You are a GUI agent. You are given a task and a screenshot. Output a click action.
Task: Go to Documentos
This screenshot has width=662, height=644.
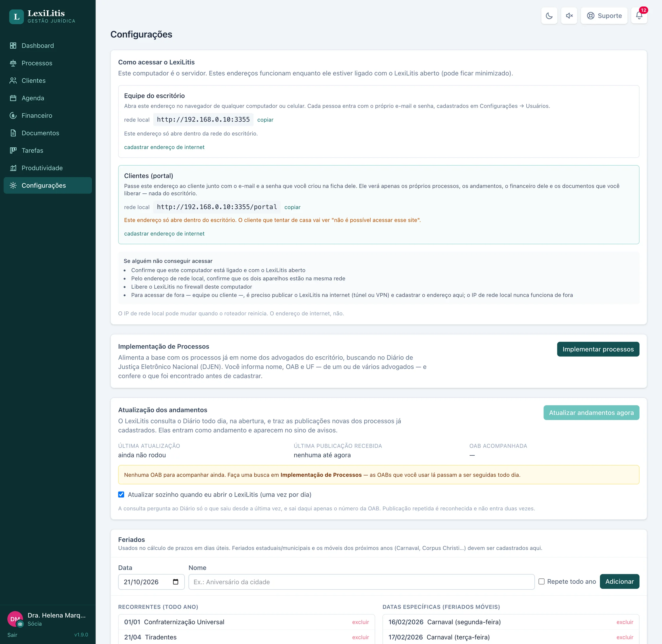click(48, 133)
